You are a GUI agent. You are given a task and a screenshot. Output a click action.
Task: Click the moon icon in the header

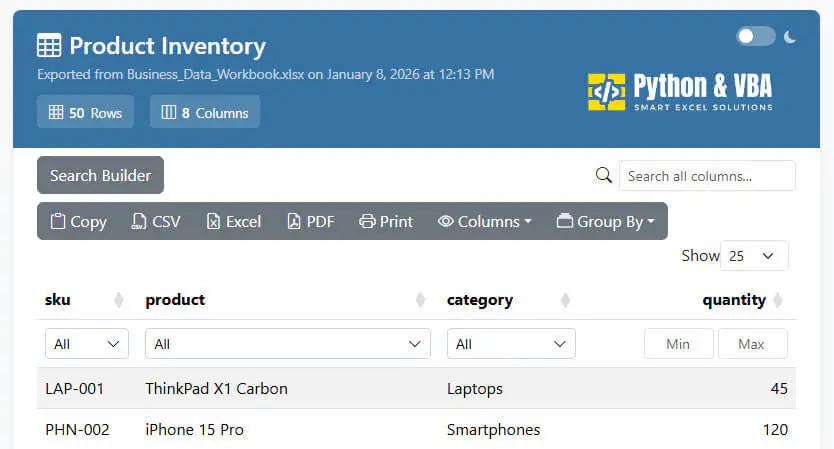[x=790, y=37]
